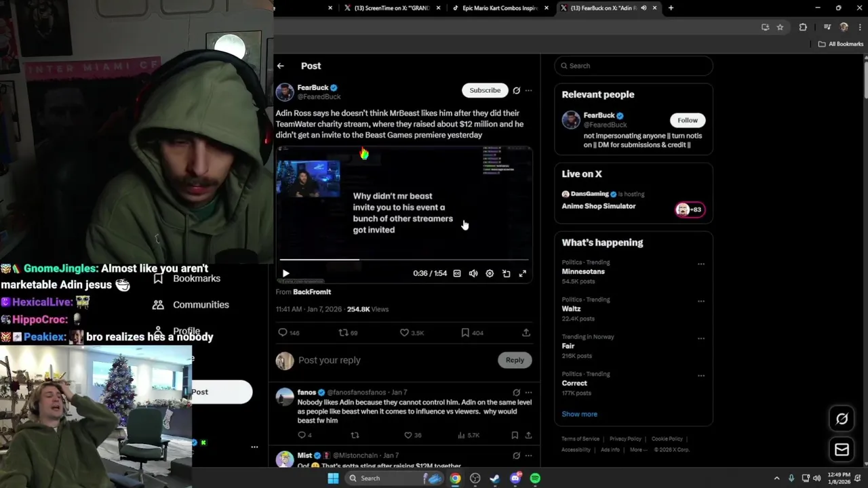Open more options for Correct trend
Image resolution: width=868 pixels, height=488 pixels.
coord(701,375)
